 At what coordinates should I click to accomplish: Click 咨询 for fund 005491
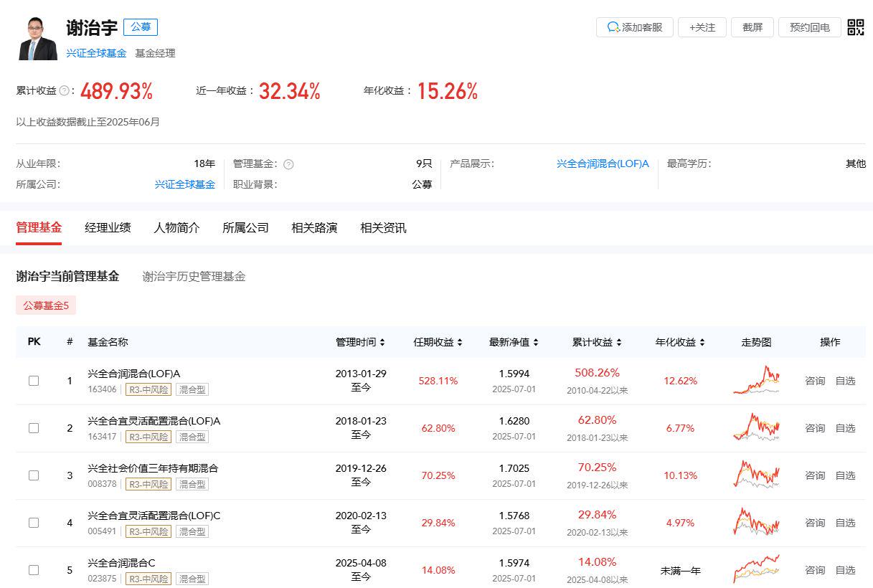click(815, 523)
